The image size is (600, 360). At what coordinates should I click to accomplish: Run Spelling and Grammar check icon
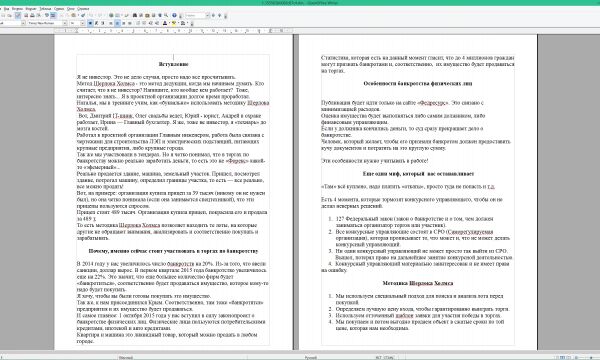pyautogui.click(x=47, y=15)
